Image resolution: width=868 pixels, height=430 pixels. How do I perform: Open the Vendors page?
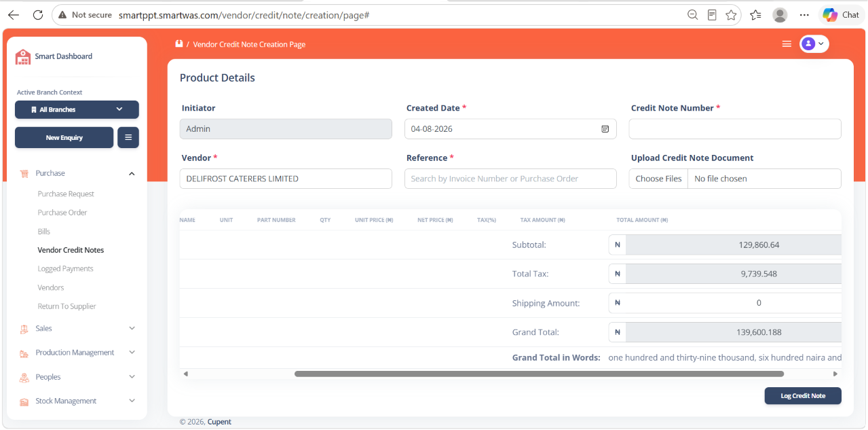point(51,288)
